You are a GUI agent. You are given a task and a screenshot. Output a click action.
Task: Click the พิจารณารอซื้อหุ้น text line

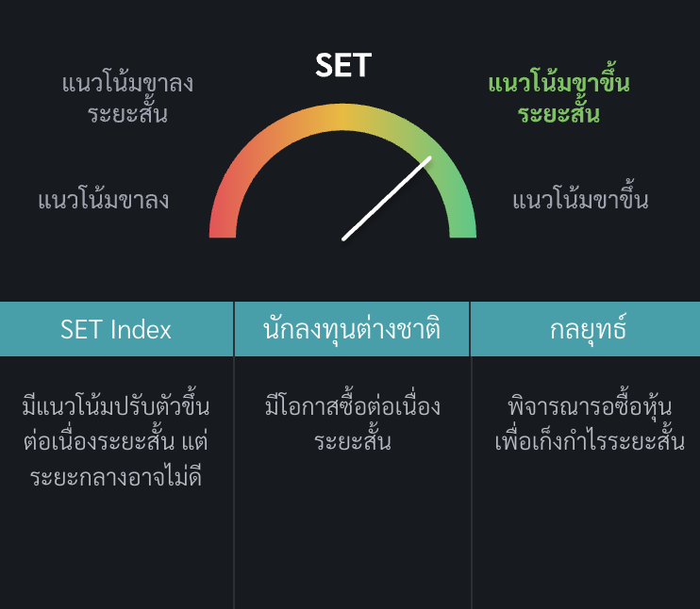tap(590, 406)
